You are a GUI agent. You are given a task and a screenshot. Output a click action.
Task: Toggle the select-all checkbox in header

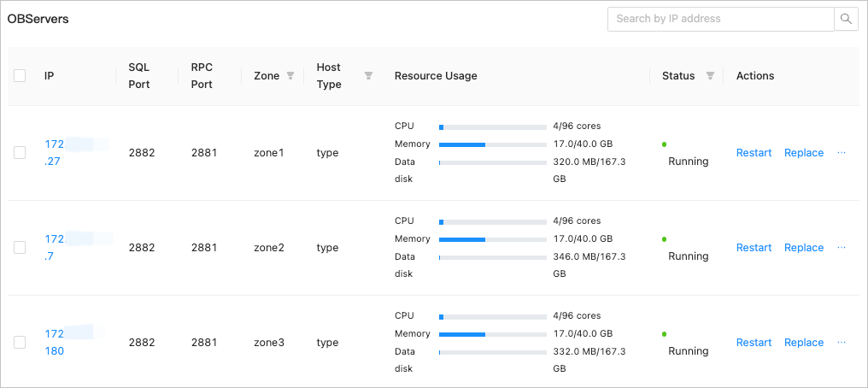pos(20,76)
